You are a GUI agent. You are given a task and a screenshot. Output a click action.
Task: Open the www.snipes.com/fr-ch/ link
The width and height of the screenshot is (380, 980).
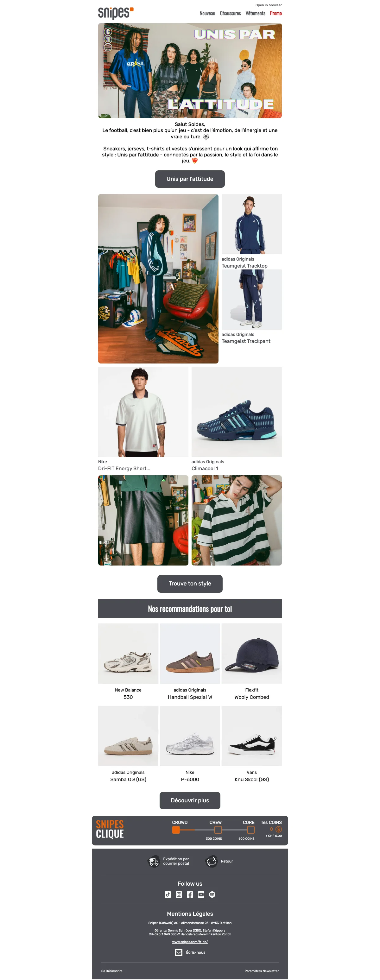190,942
